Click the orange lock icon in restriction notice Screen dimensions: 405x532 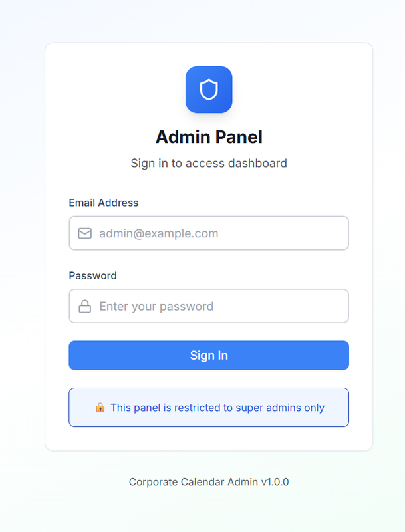101,407
